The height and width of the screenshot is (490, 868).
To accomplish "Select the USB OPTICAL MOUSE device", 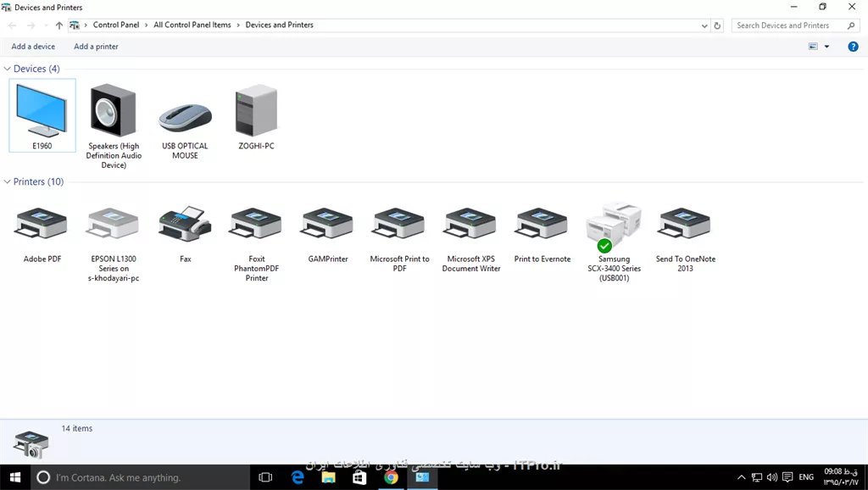I will (x=185, y=116).
